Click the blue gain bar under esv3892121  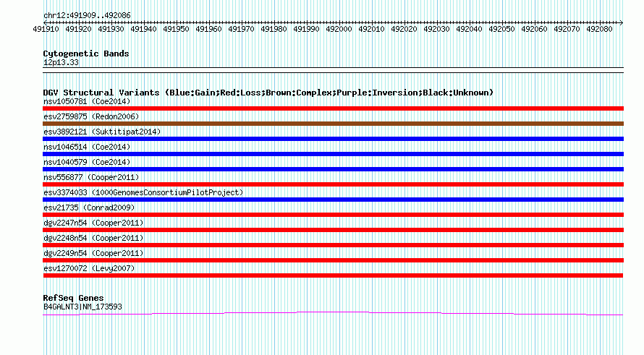[x=333, y=139]
